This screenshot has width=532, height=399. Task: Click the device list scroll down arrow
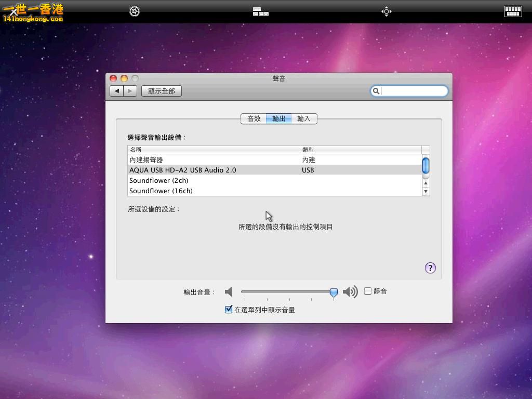point(425,191)
